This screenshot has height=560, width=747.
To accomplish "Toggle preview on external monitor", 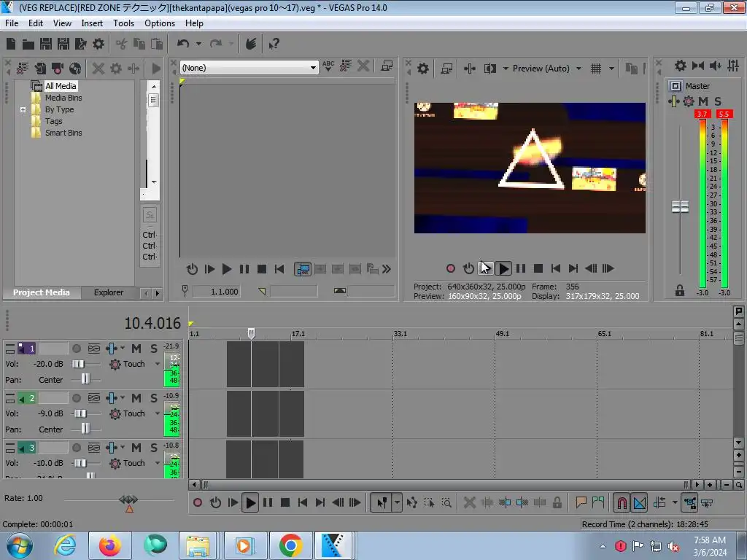I will coord(446,69).
